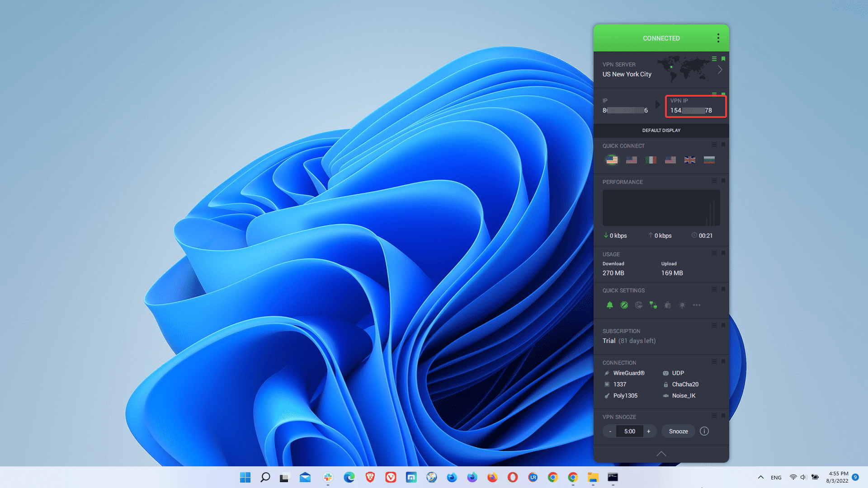Decrease snooze time with minus button
Screen dimensions: 868x488
(x=610, y=431)
